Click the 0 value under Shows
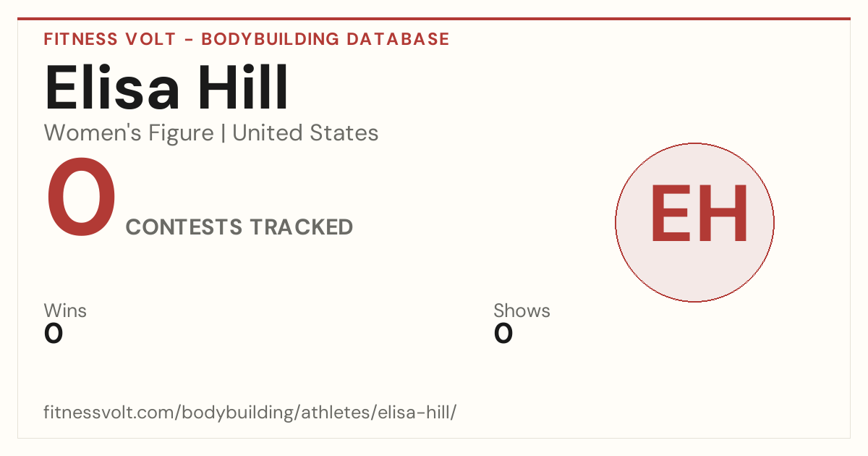 (x=503, y=334)
